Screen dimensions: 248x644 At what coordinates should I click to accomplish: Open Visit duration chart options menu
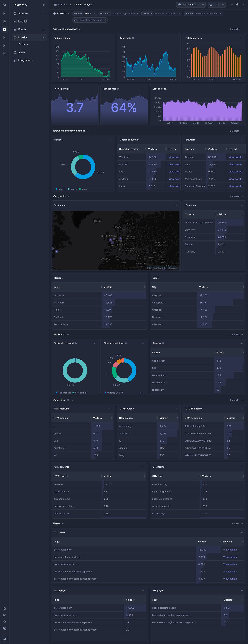(242, 89)
